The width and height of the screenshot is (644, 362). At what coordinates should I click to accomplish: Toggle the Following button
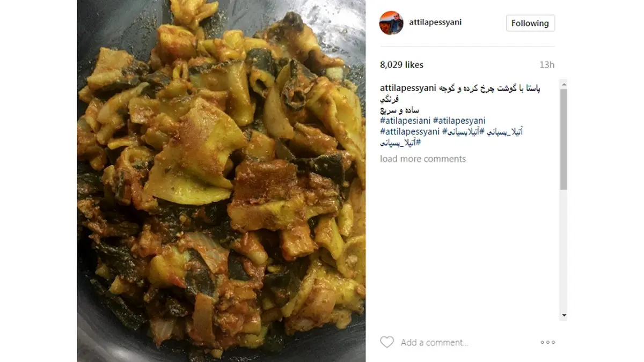(x=530, y=23)
